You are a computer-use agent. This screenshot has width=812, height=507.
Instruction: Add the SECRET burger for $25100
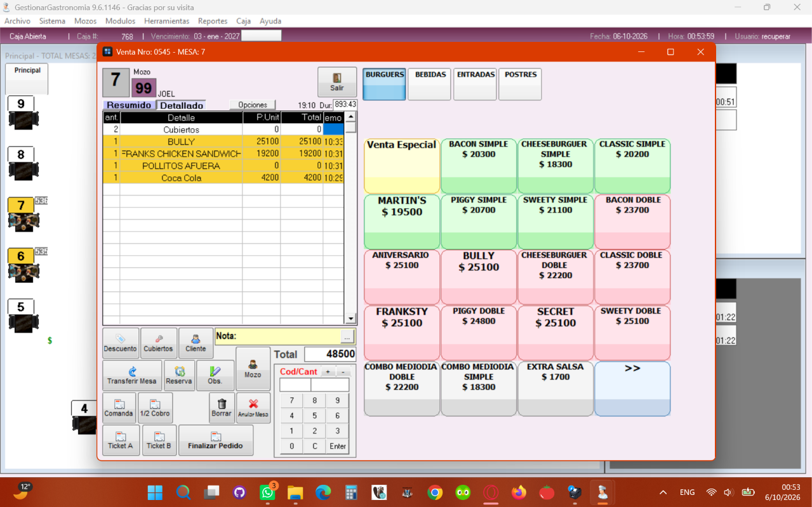tap(556, 333)
